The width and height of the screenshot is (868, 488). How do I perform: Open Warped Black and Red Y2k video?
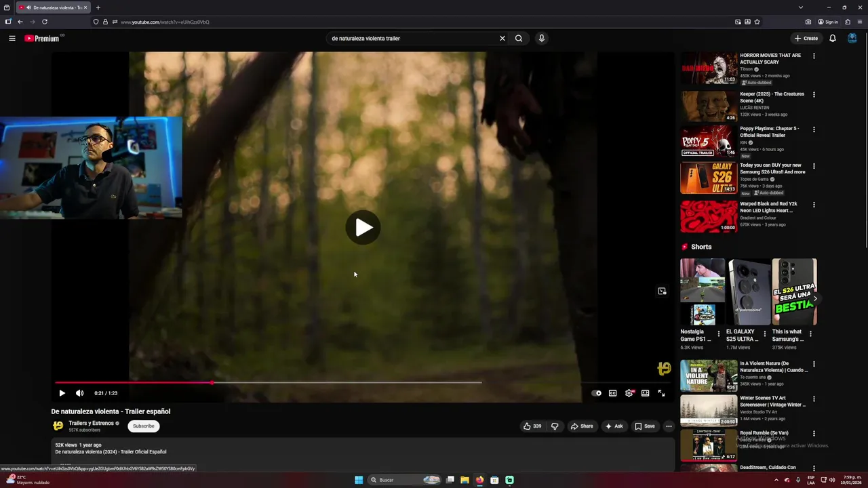click(x=709, y=216)
